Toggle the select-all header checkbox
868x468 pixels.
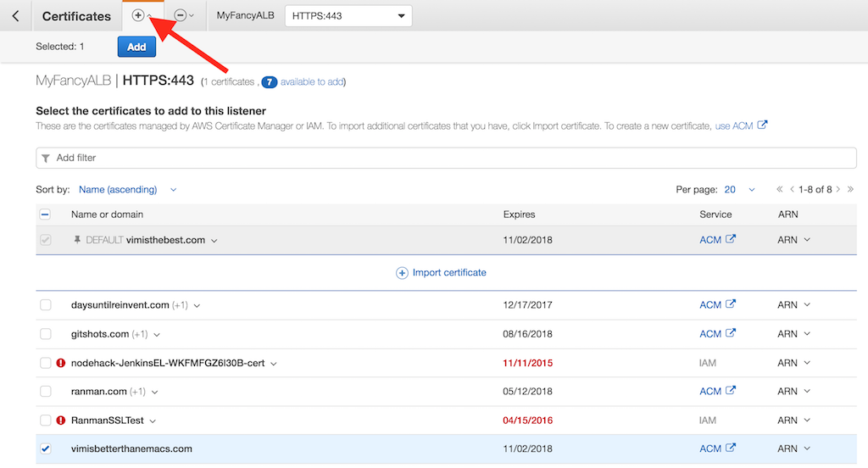(x=46, y=214)
